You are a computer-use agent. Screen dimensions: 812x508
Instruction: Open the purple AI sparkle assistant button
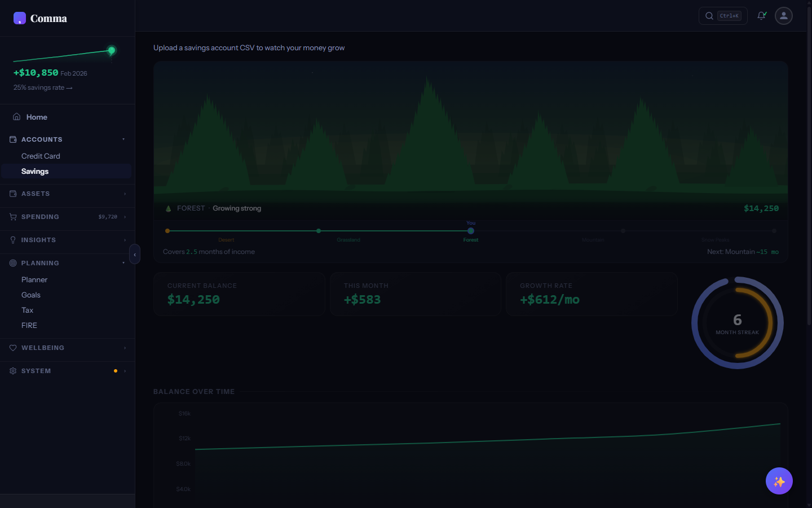(x=779, y=481)
